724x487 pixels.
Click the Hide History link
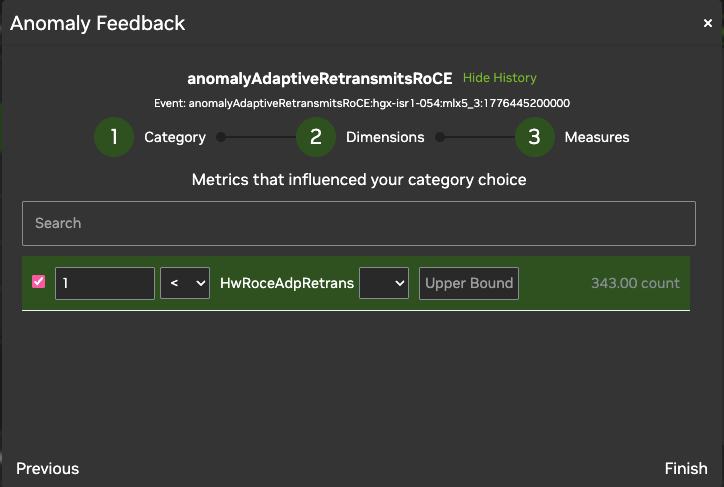click(x=500, y=78)
